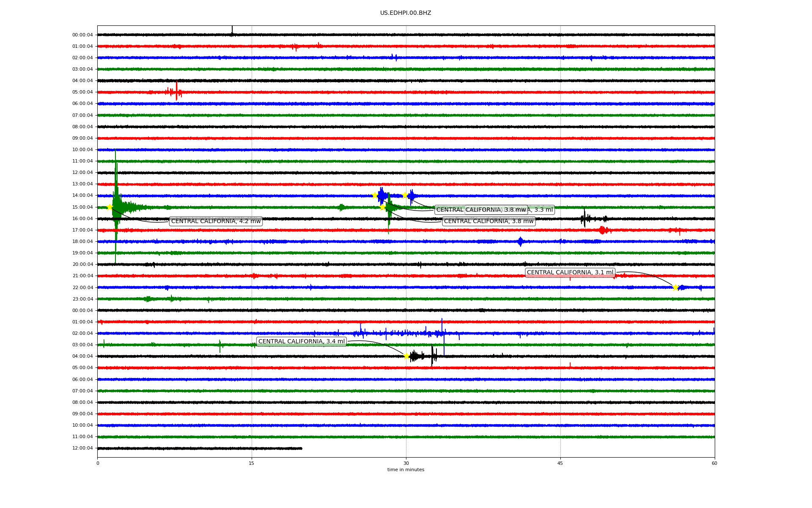This screenshot has height=508, width=812.
Task: Click the 45 tick label on the x-axis
Action: click(x=560, y=463)
